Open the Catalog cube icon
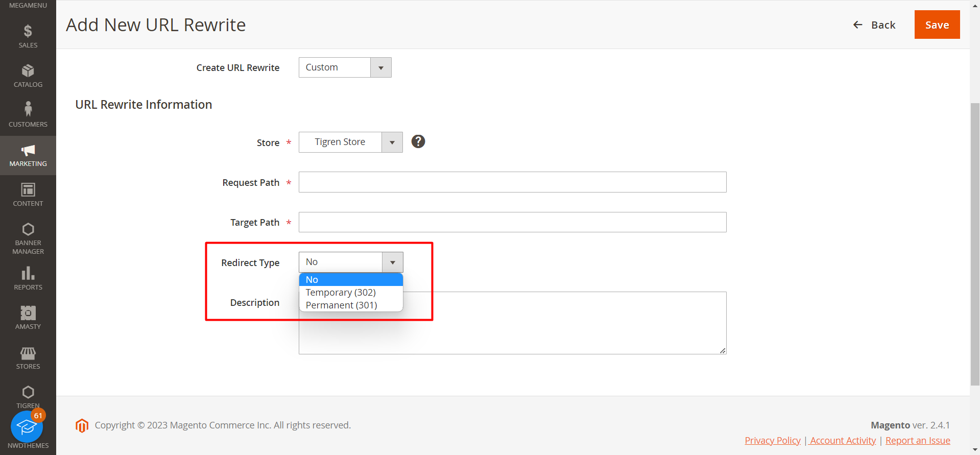 pyautogui.click(x=28, y=71)
